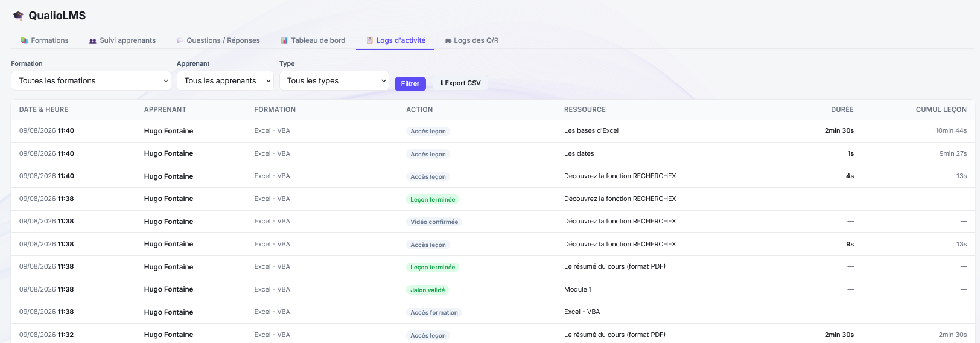Click the 9min 27s cumulative value
This screenshot has width=980, height=343.
[953, 153]
